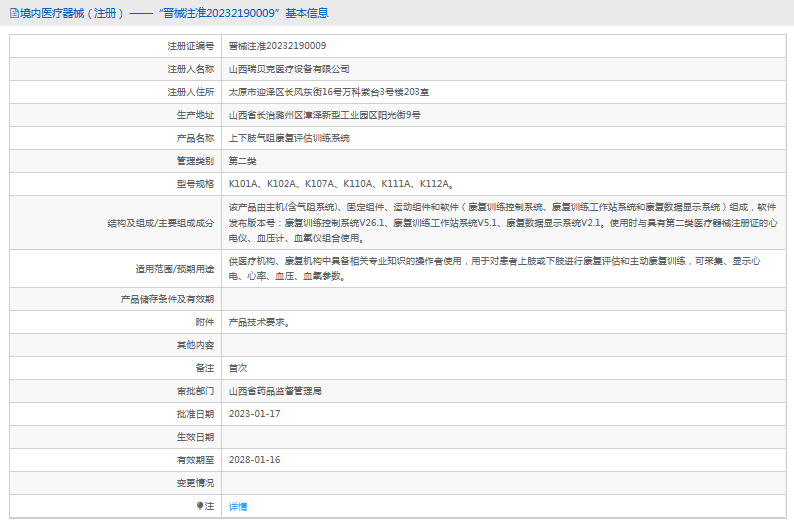The height and width of the screenshot is (525, 794).
Task: Click the 其他内容 label cell
Action: pos(115,345)
